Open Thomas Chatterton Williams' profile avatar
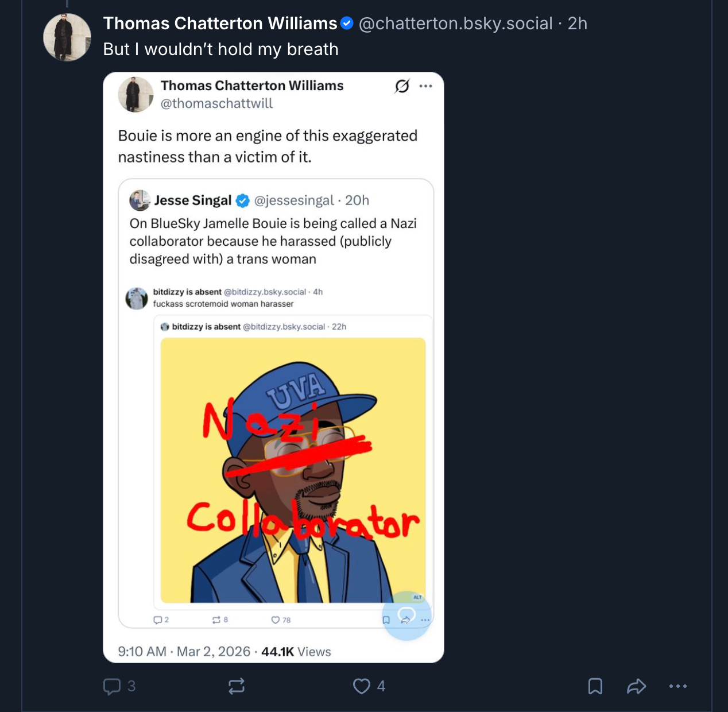This screenshot has width=728, height=712. point(67,37)
